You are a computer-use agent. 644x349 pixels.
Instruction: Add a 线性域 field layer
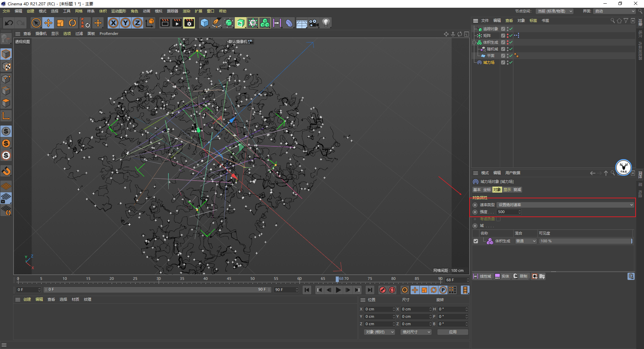482,276
